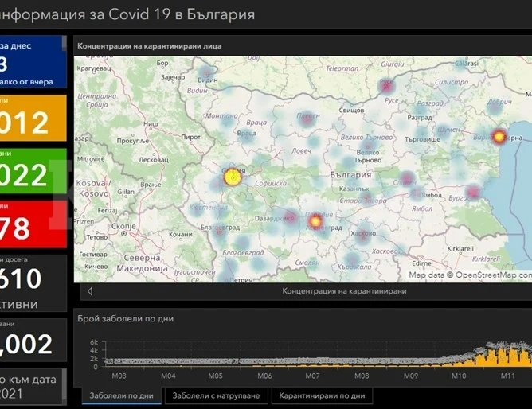Click the left arrow below the map

pyautogui.click(x=90, y=291)
